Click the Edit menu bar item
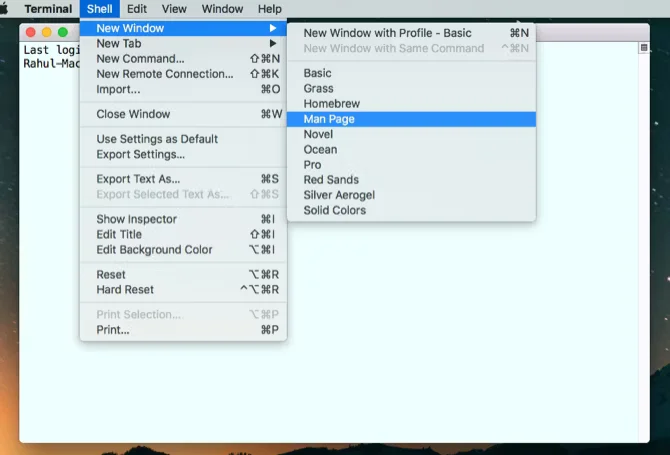The width and height of the screenshot is (670, 455). click(x=136, y=9)
